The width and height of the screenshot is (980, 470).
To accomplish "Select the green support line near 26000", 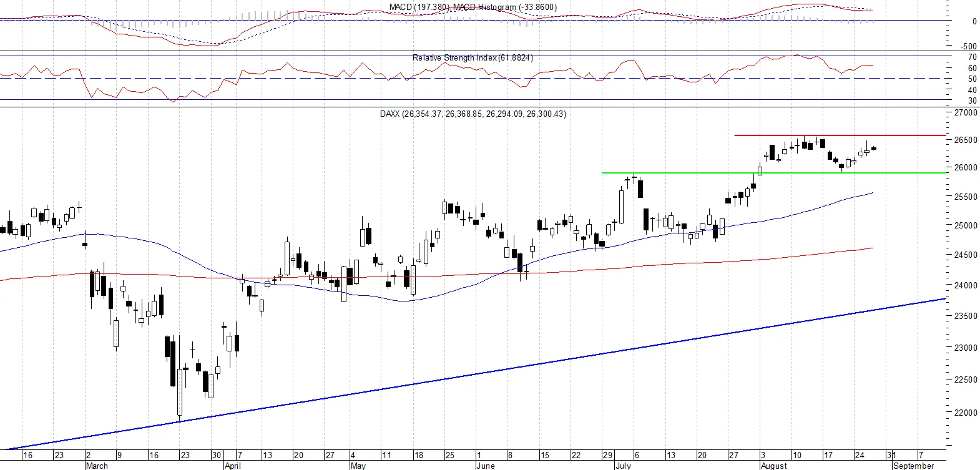I will (x=774, y=173).
